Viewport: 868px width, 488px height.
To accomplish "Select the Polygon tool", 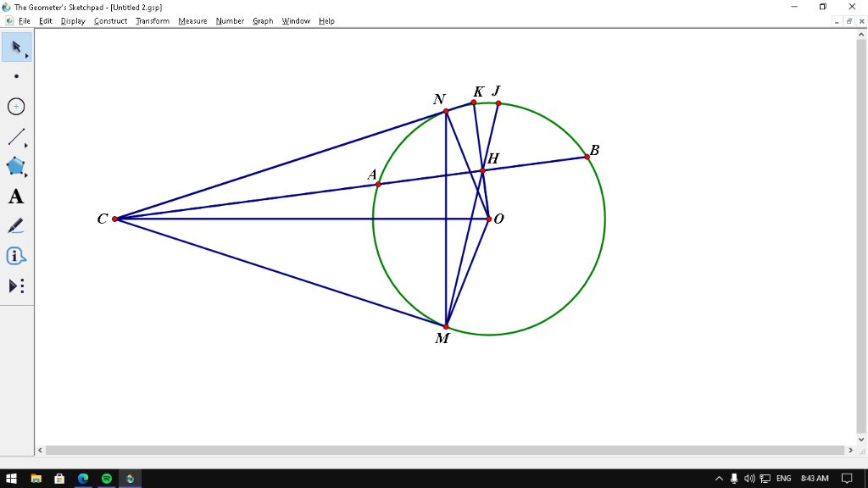I will point(16,166).
